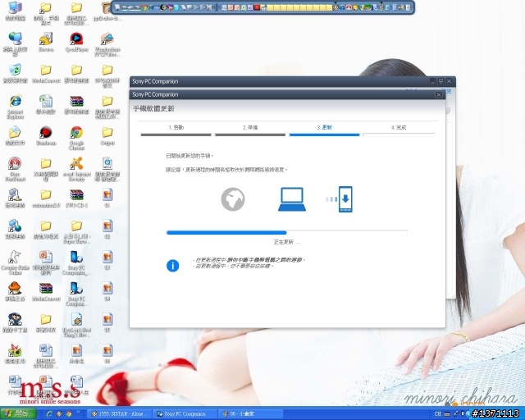Viewport: 525px width, 420px height.
Task: Switch to Sony PC Companion taskbar button
Action: [x=185, y=413]
